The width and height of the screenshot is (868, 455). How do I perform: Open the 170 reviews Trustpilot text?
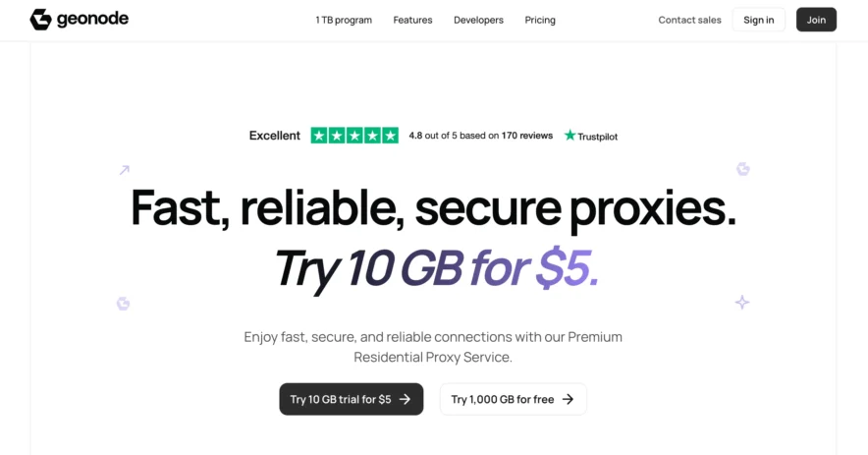coord(527,136)
